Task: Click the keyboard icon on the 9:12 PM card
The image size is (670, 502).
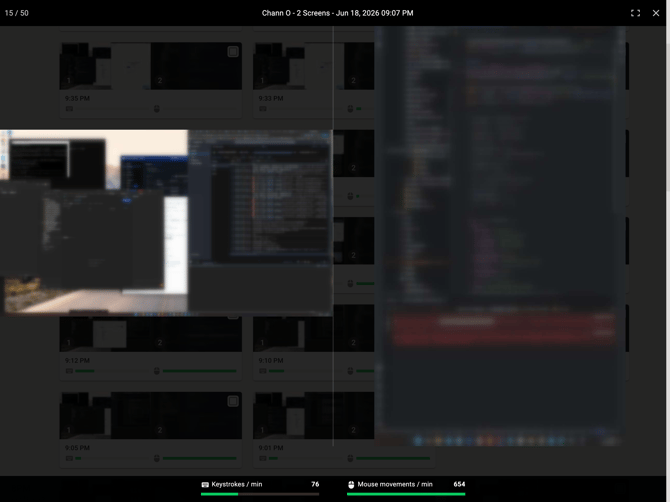Action: [69, 371]
